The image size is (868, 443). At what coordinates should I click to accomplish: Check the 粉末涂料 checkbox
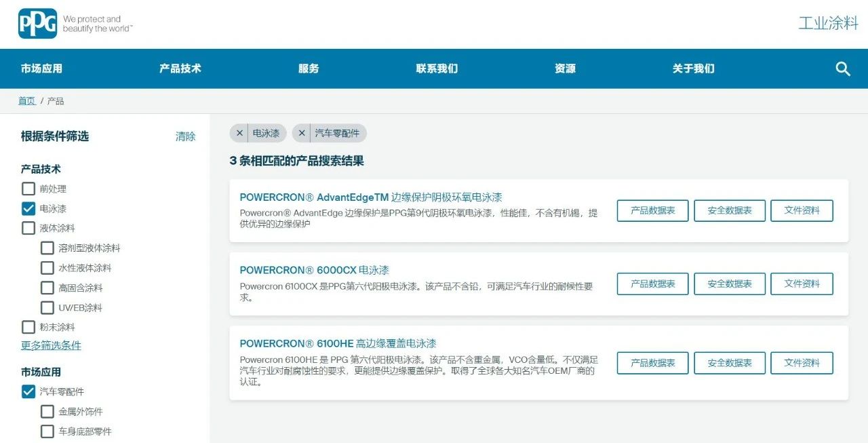point(28,327)
